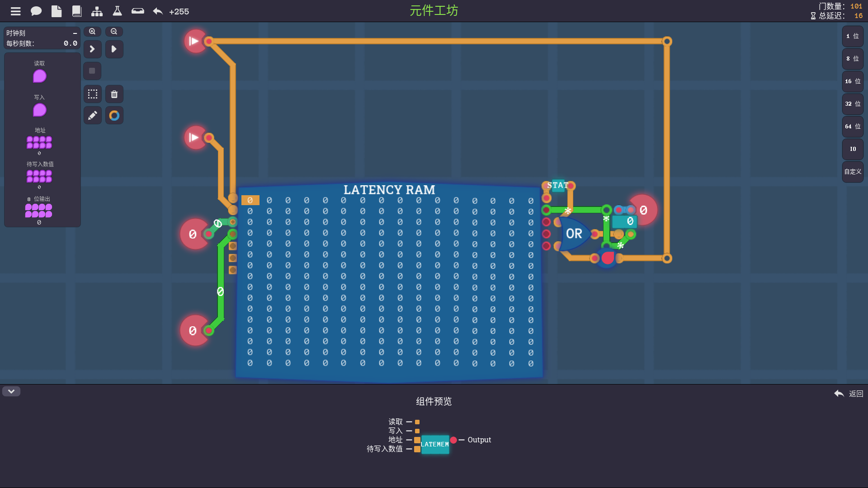Select the pencil edit tool

[x=93, y=116]
